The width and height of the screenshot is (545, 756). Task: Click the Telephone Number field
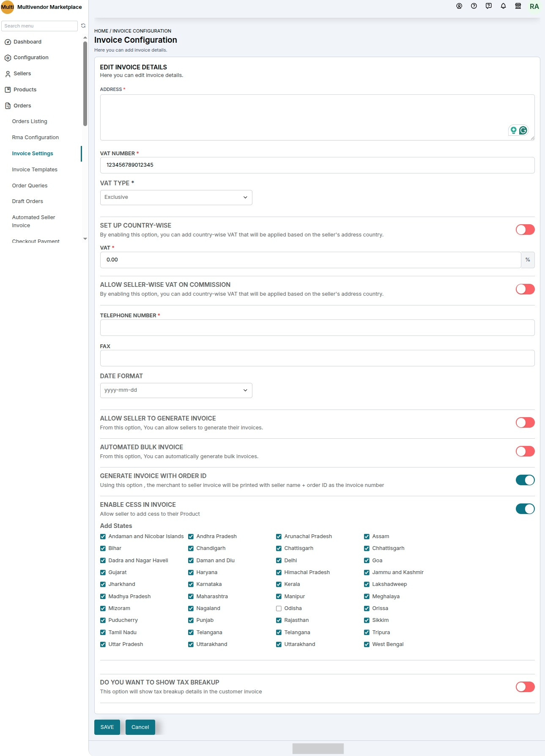coord(317,327)
